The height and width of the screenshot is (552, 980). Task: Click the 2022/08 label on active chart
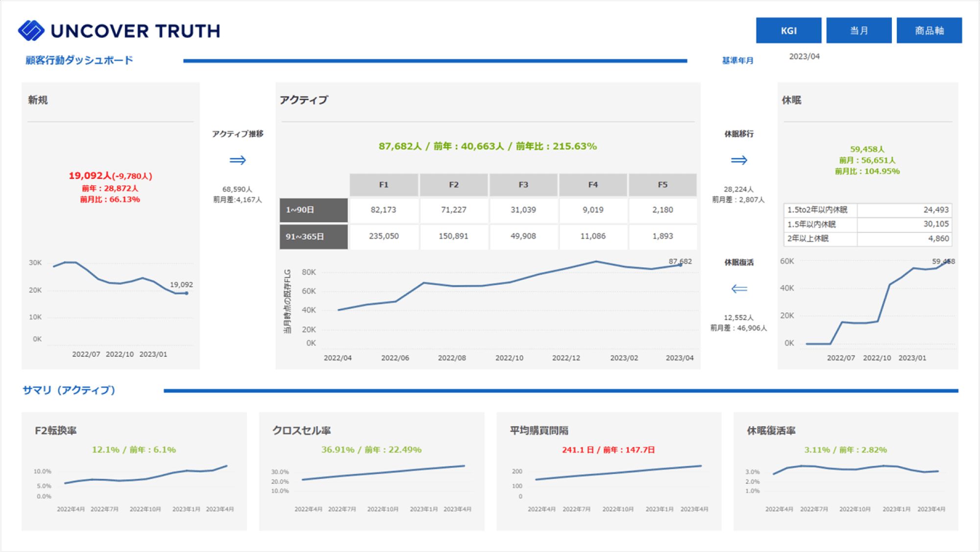point(452,358)
